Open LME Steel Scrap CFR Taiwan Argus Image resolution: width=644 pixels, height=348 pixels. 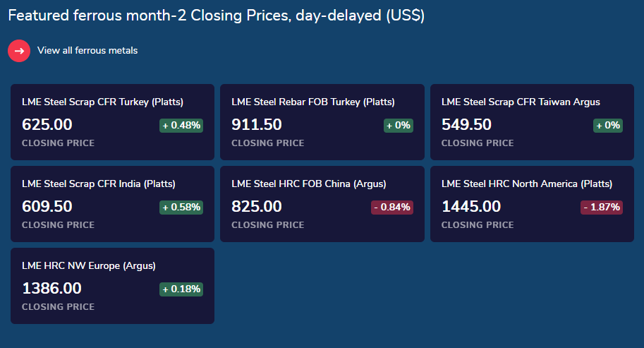point(521,102)
